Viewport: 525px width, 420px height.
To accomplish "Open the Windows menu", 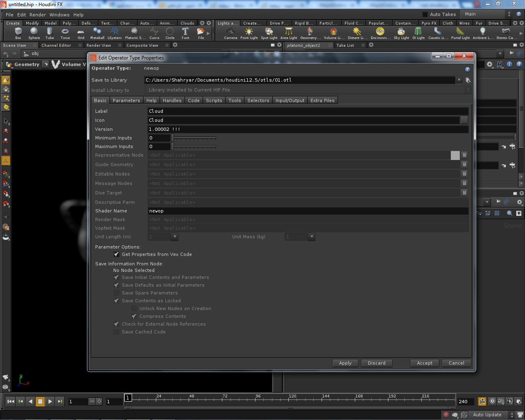I will (x=59, y=14).
